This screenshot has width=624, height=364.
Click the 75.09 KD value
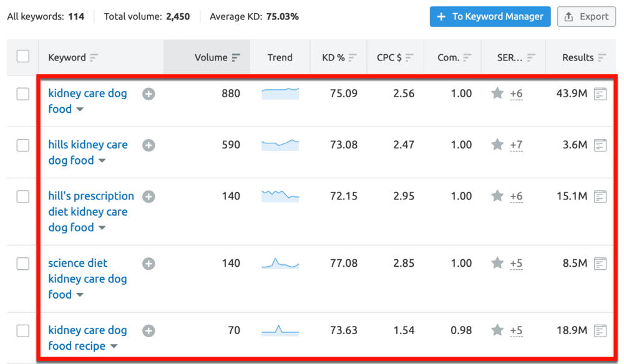(x=343, y=93)
